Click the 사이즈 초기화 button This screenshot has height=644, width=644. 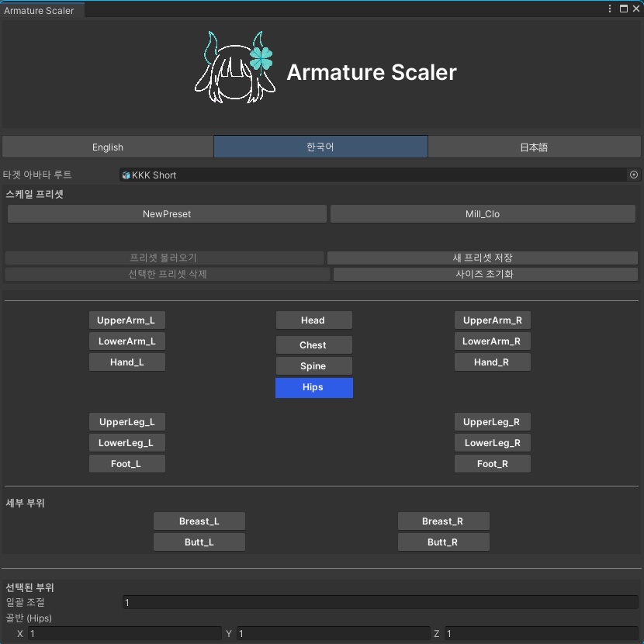click(x=483, y=275)
